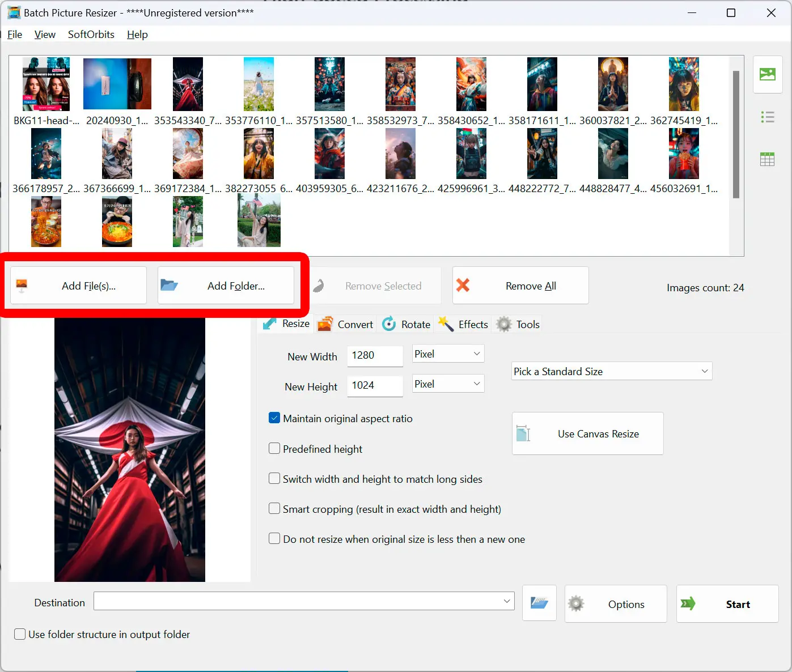Select the red dress photo thumbnail 353543340
The height and width of the screenshot is (672, 792).
[188, 84]
